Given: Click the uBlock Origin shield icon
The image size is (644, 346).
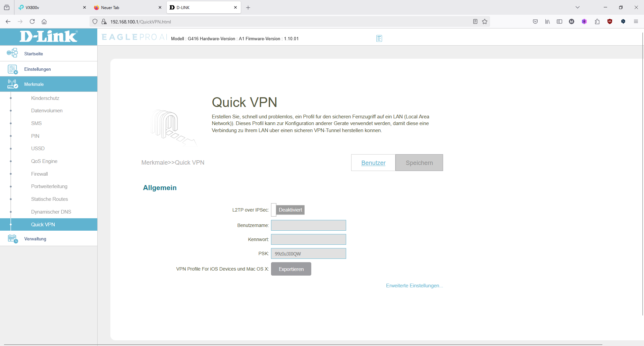Looking at the screenshot, I should [x=610, y=21].
